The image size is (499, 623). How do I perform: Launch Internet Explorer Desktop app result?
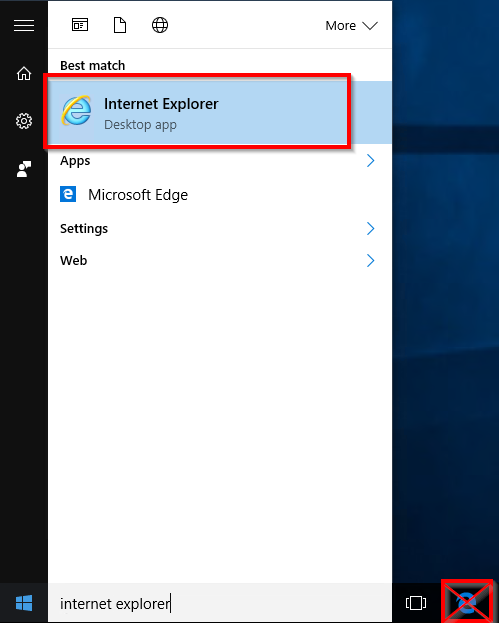(220, 112)
